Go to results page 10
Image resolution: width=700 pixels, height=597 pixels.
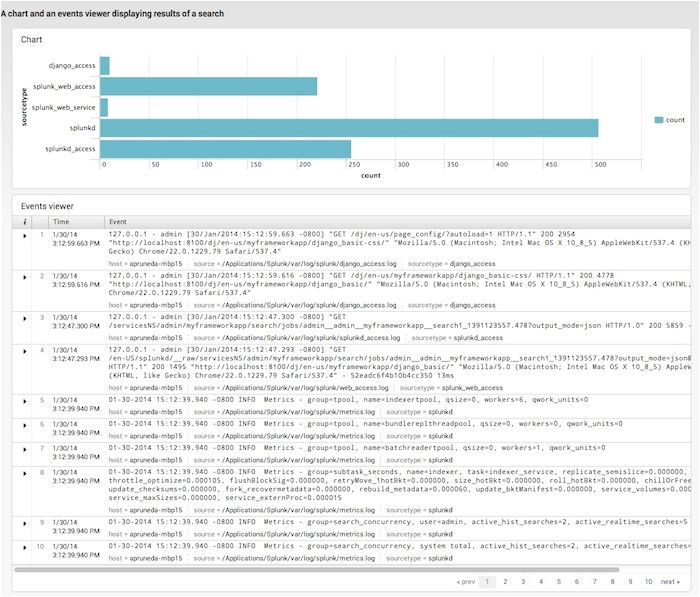coord(648,582)
